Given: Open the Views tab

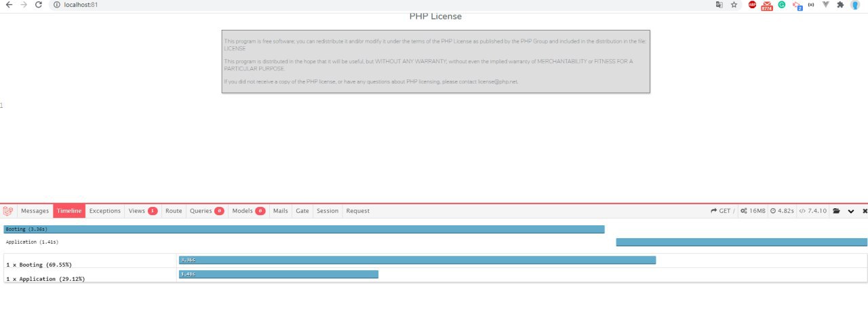Looking at the screenshot, I should pyautogui.click(x=143, y=211).
